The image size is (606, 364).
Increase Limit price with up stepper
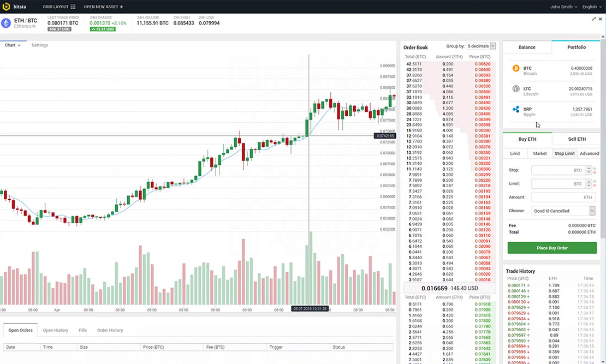[589, 181]
